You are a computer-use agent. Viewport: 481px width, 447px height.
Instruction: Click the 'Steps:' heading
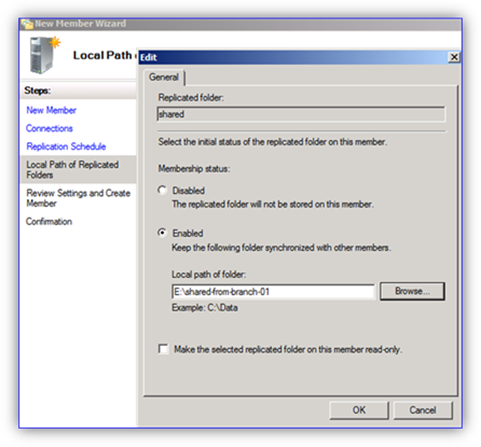tap(37, 90)
